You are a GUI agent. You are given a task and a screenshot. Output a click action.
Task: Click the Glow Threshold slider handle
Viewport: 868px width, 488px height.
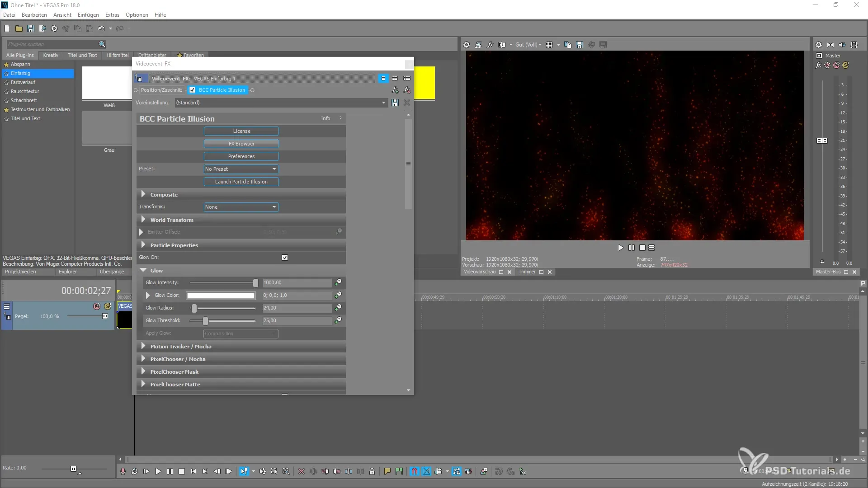(x=206, y=321)
